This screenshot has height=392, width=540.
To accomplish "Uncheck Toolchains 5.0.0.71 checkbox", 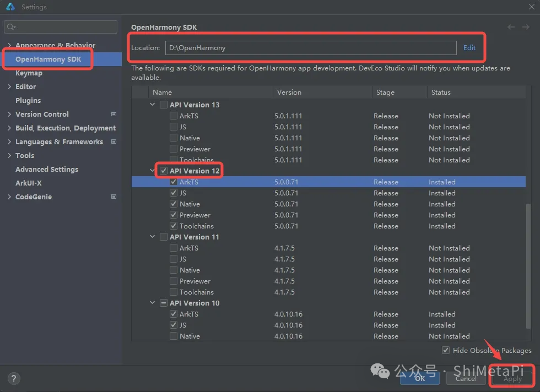I will pyautogui.click(x=174, y=226).
